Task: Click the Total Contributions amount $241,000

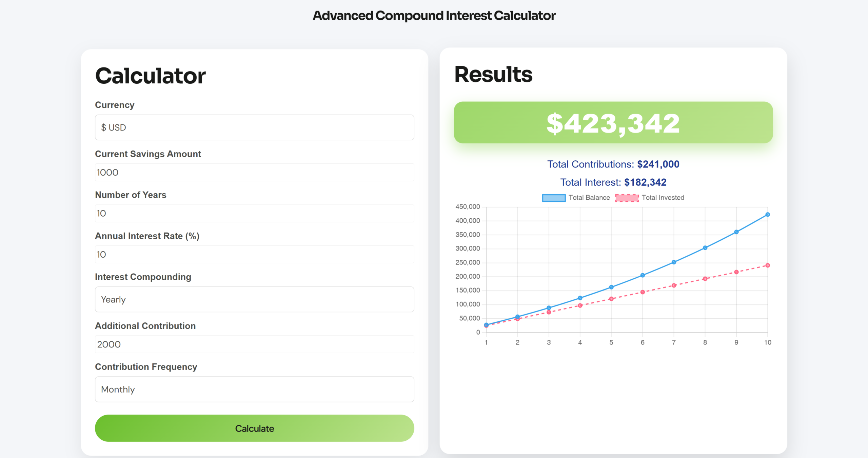Action: pyautogui.click(x=658, y=164)
